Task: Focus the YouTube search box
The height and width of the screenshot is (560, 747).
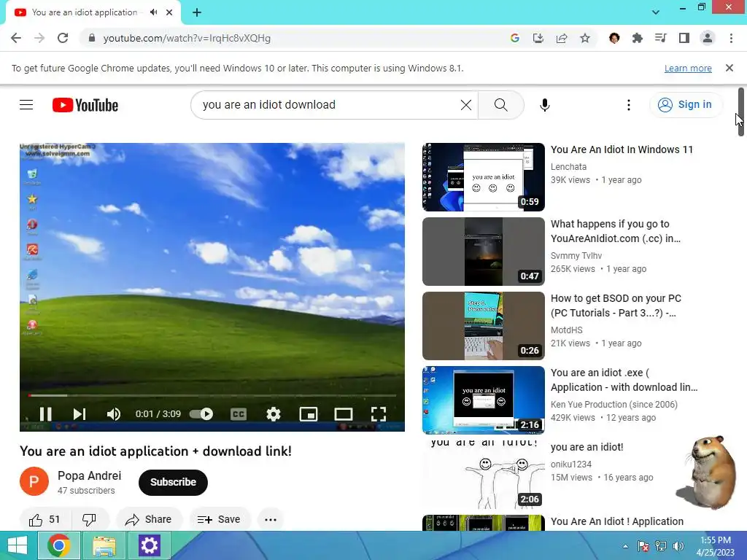Action: tap(329, 105)
